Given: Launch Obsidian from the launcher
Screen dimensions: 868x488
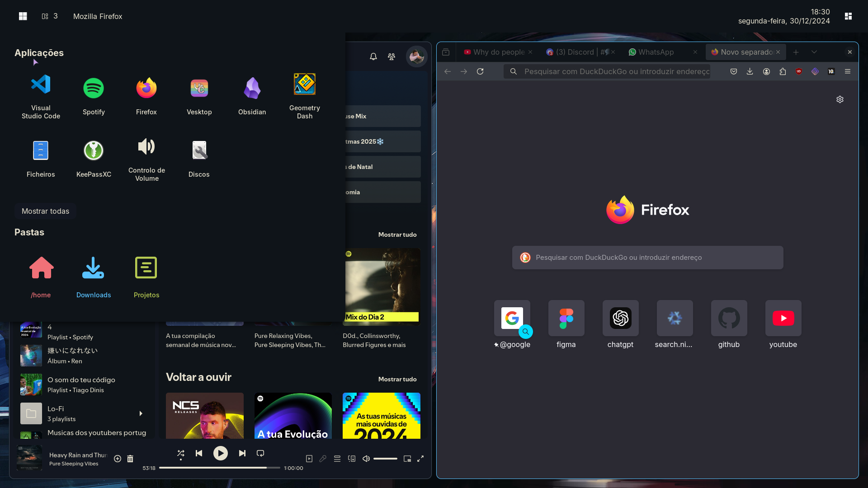Looking at the screenshot, I should tap(252, 96).
